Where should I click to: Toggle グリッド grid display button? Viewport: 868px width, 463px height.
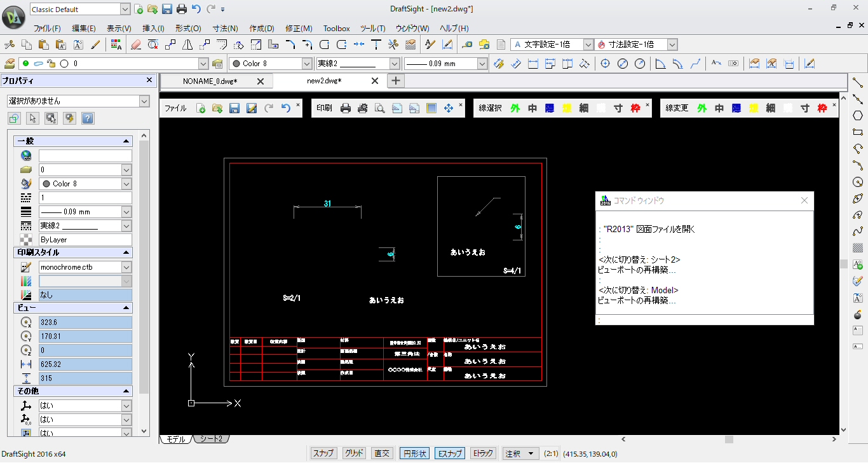[354, 453]
